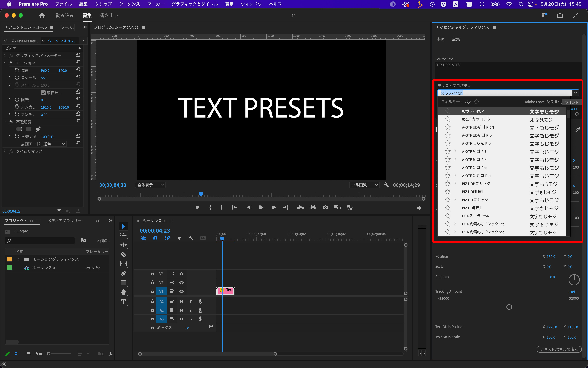Toggle Linked Selection in timeline
The width and height of the screenshot is (588, 368).
[167, 238]
